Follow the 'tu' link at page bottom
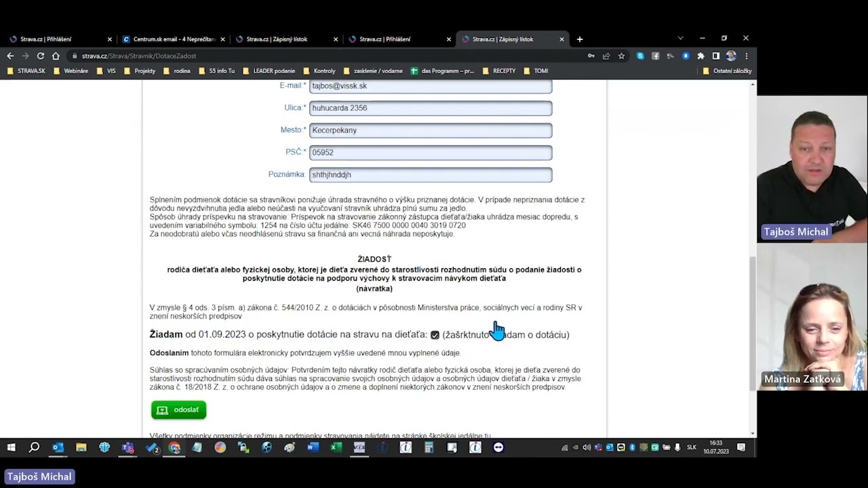This screenshot has height=488, width=868. point(488,436)
